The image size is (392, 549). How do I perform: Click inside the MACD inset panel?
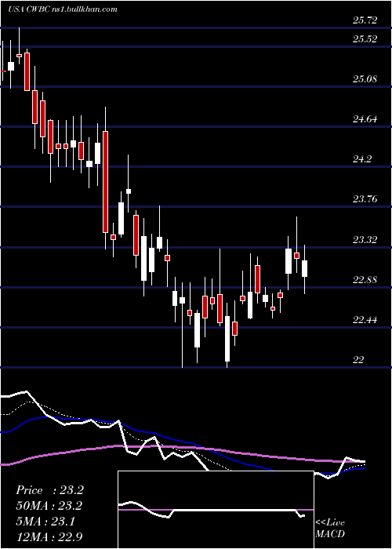(216, 510)
